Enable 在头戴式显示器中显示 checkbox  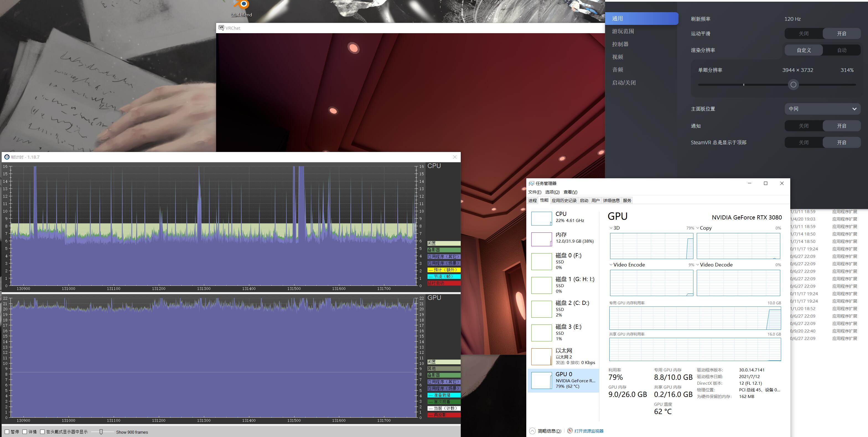tap(42, 432)
